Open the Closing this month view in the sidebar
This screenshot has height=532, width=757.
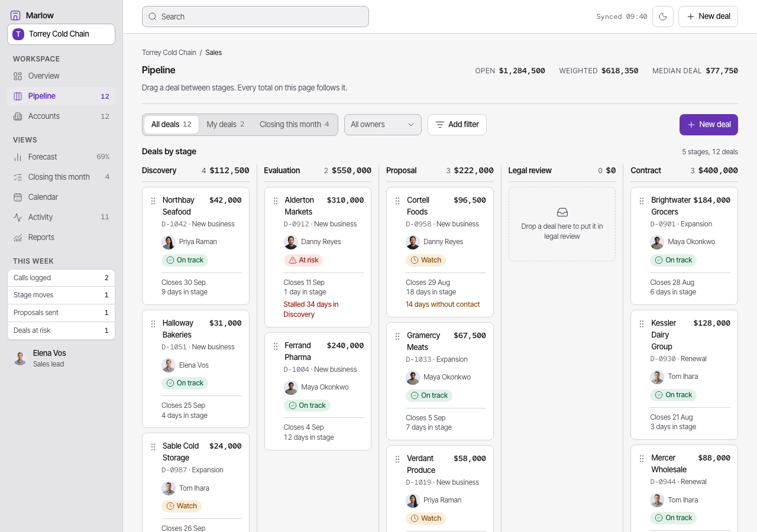click(61, 177)
